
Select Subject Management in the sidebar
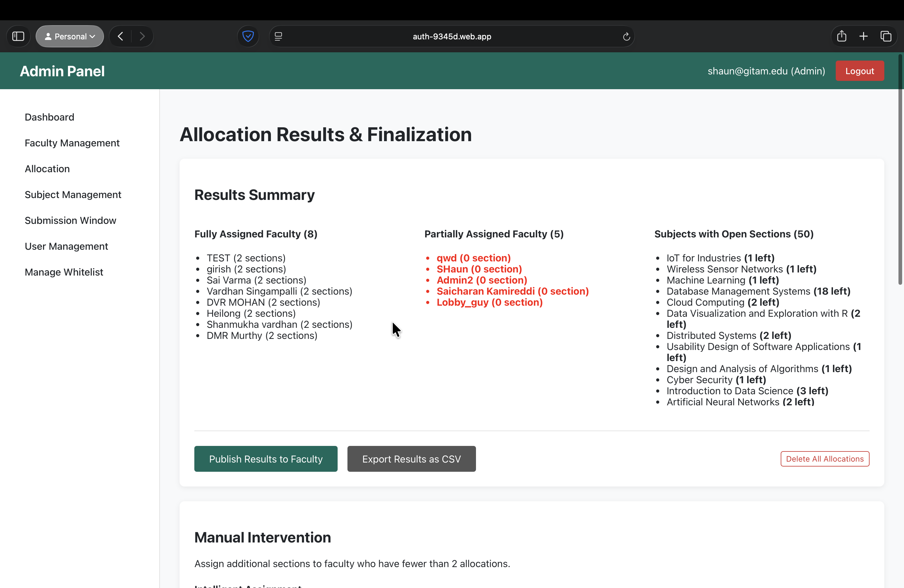(x=73, y=194)
